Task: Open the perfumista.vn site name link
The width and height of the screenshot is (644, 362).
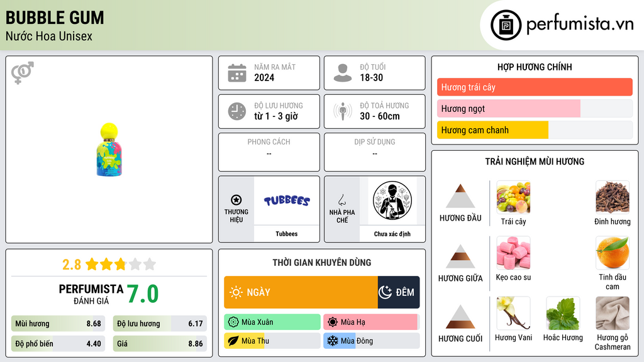Action: pos(580,25)
